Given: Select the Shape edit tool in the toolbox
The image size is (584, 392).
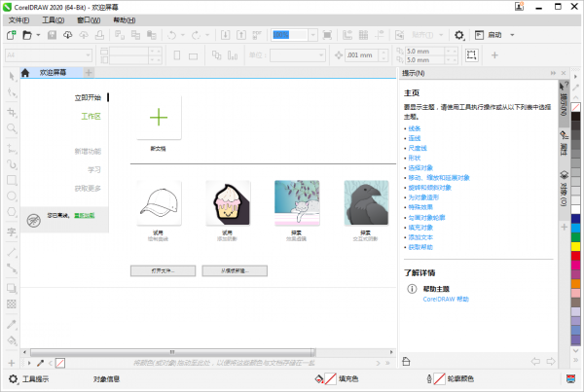Looking at the screenshot, I should pos(12,92).
